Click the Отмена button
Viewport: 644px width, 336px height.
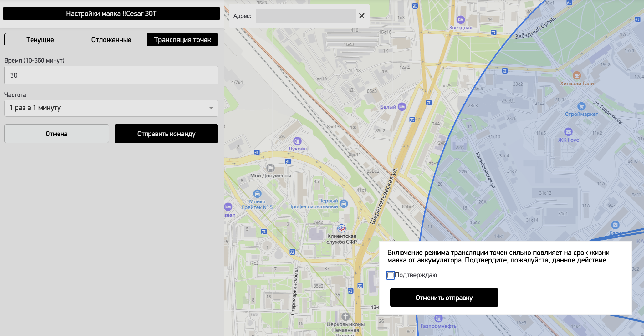57,134
